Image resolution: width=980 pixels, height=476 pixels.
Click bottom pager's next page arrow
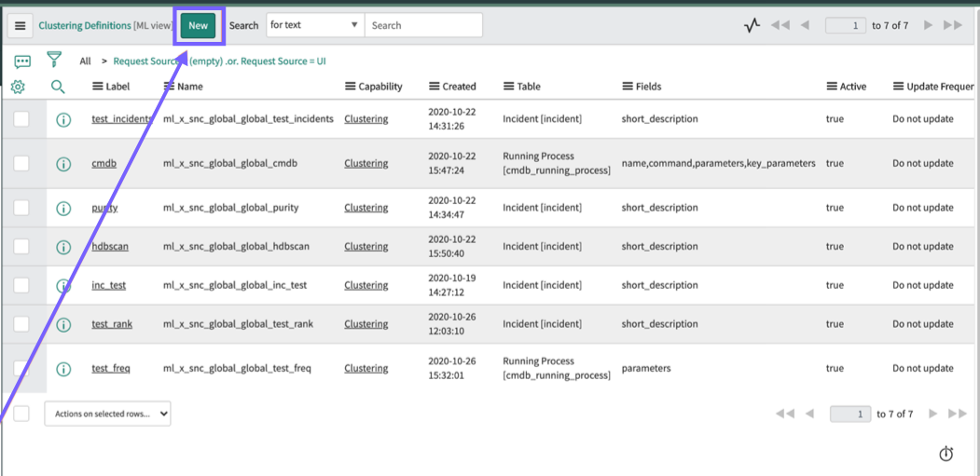click(933, 414)
